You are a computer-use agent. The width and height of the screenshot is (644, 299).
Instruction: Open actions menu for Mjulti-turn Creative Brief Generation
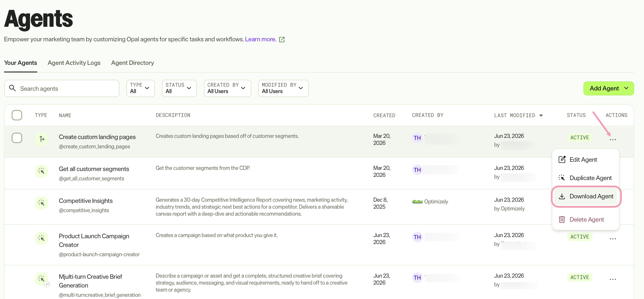(613, 280)
